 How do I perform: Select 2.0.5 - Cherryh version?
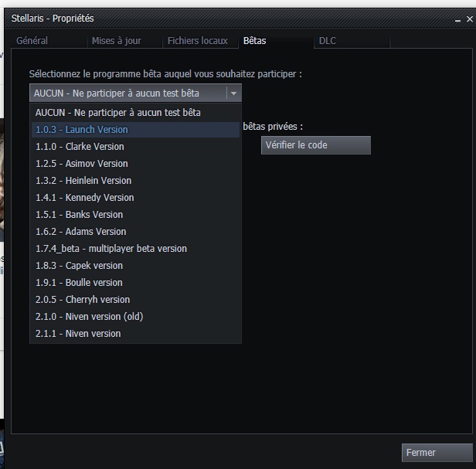coord(135,300)
